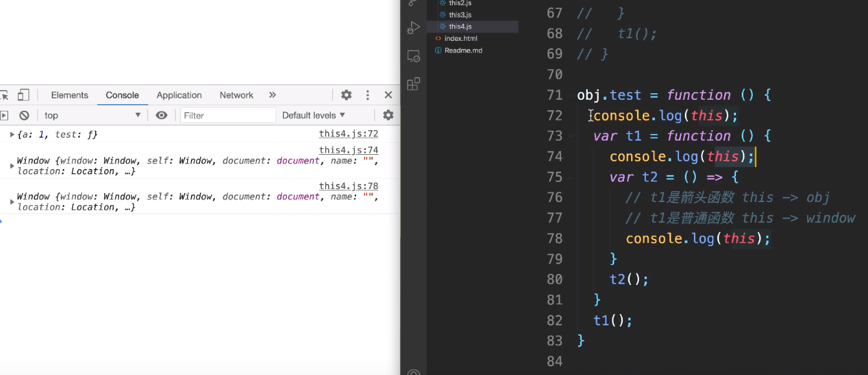The image size is (868, 375).
Task: Open the 'top' JavaScript context dropdown
Action: [92, 115]
